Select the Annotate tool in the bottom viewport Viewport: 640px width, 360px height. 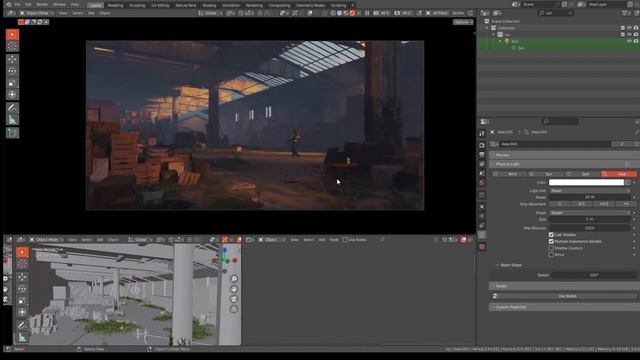[22, 325]
